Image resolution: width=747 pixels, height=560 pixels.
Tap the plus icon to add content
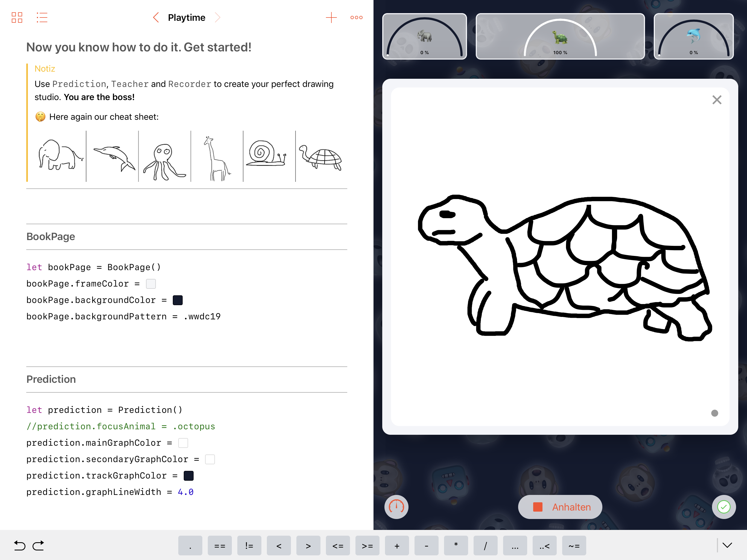(x=331, y=17)
